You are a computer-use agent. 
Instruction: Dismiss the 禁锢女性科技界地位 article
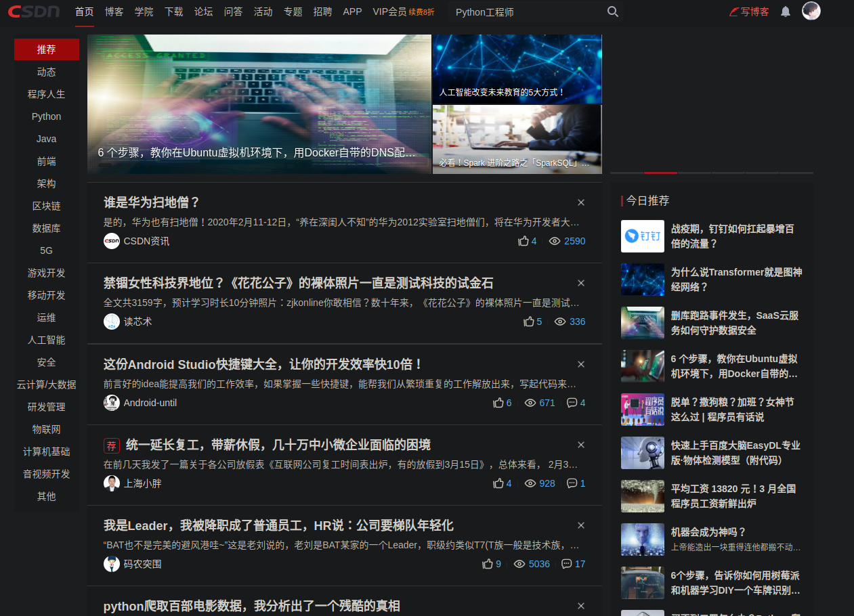[x=581, y=283]
